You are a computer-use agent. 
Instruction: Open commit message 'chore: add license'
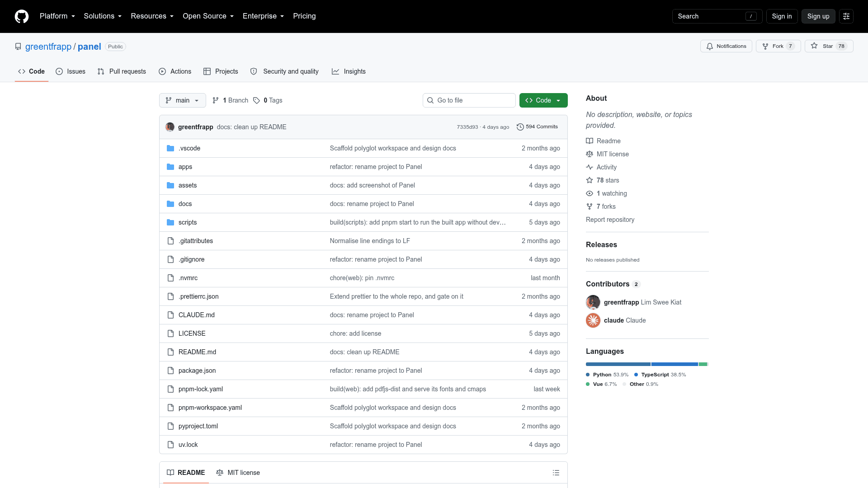coord(355,333)
